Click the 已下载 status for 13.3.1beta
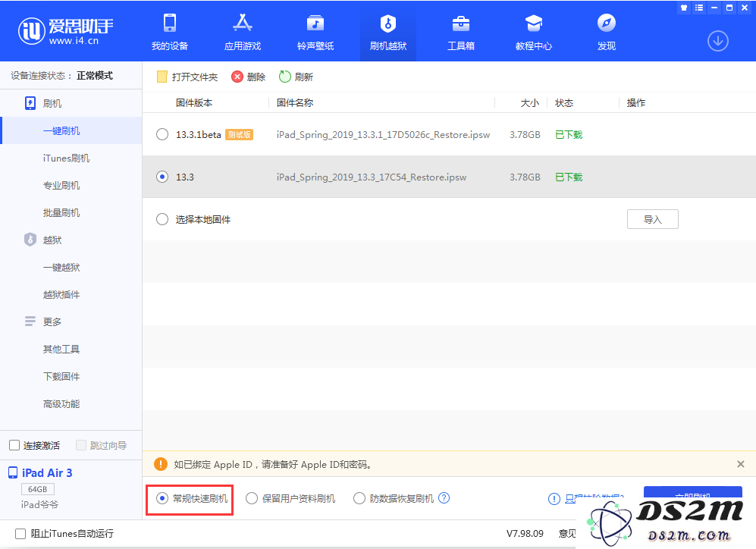 coord(569,134)
